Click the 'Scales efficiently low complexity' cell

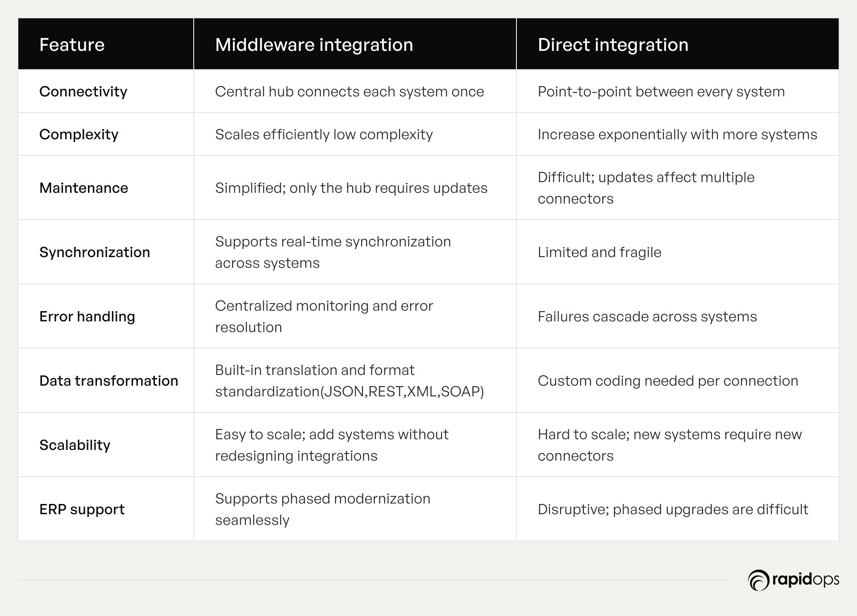324,134
